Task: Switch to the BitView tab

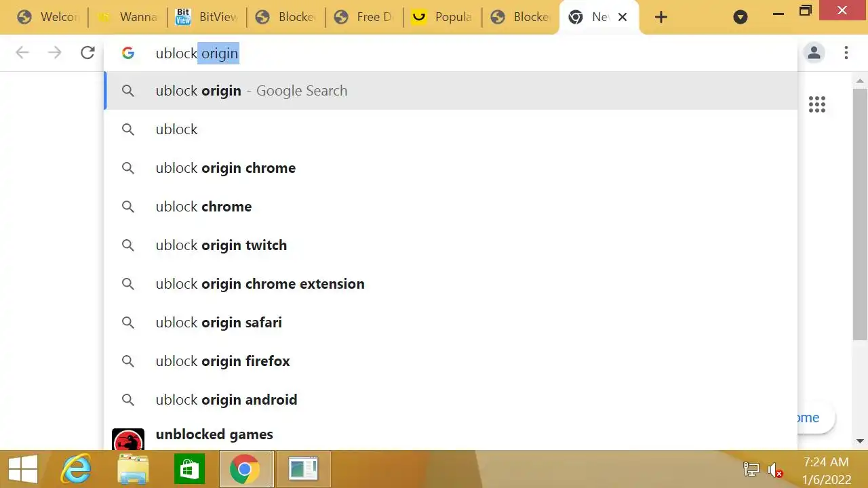Action: [x=206, y=17]
